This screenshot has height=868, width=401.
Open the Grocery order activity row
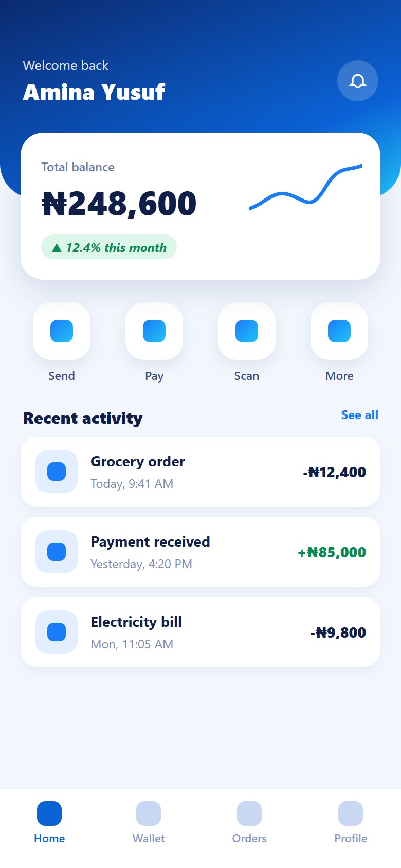(x=200, y=472)
